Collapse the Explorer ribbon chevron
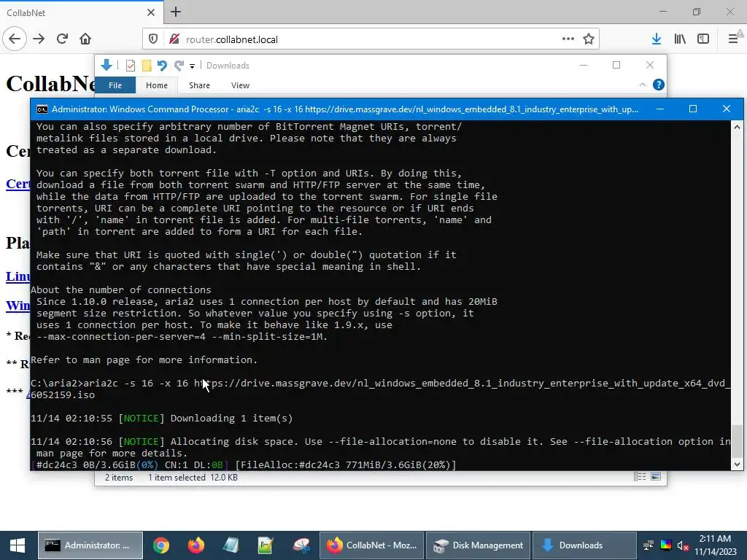747x560 pixels. [x=642, y=85]
